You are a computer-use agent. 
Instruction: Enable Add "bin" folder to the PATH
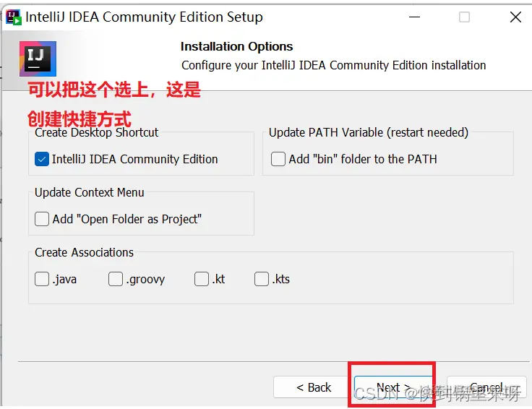pos(278,159)
